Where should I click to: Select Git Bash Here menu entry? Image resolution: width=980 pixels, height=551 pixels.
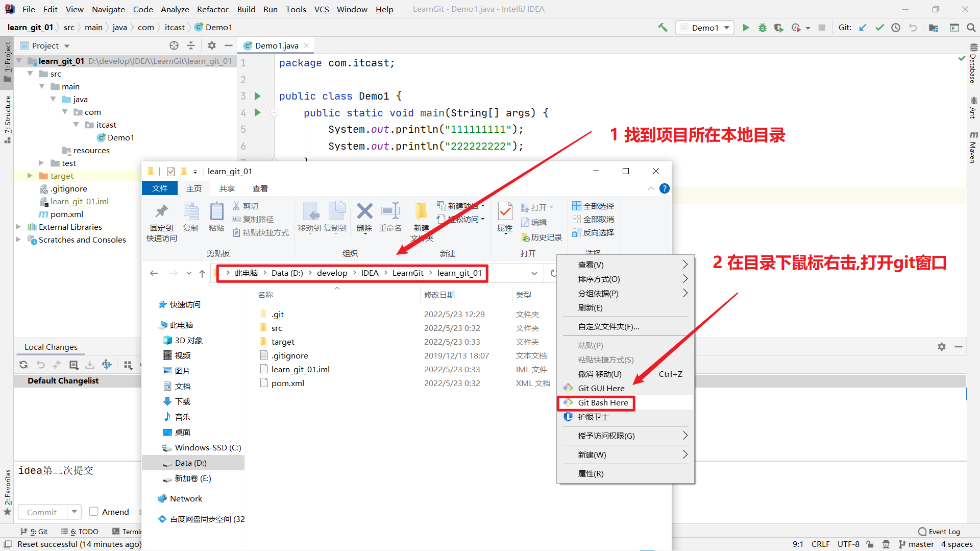[625, 402]
